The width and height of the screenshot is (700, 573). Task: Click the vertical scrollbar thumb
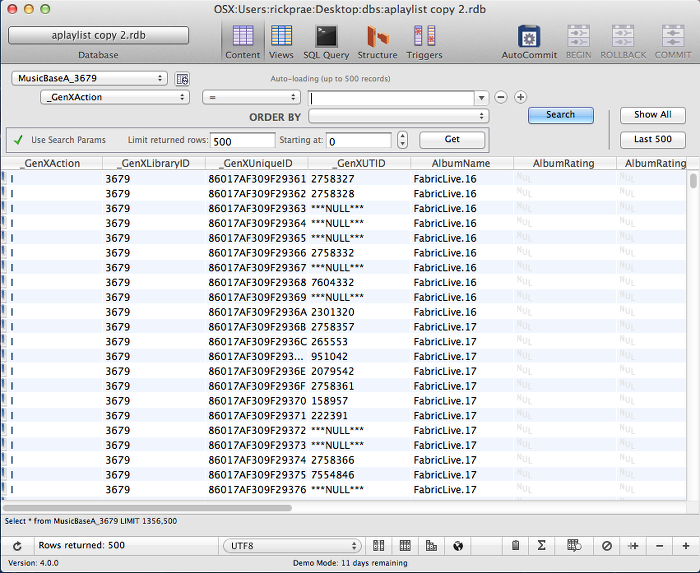click(693, 181)
